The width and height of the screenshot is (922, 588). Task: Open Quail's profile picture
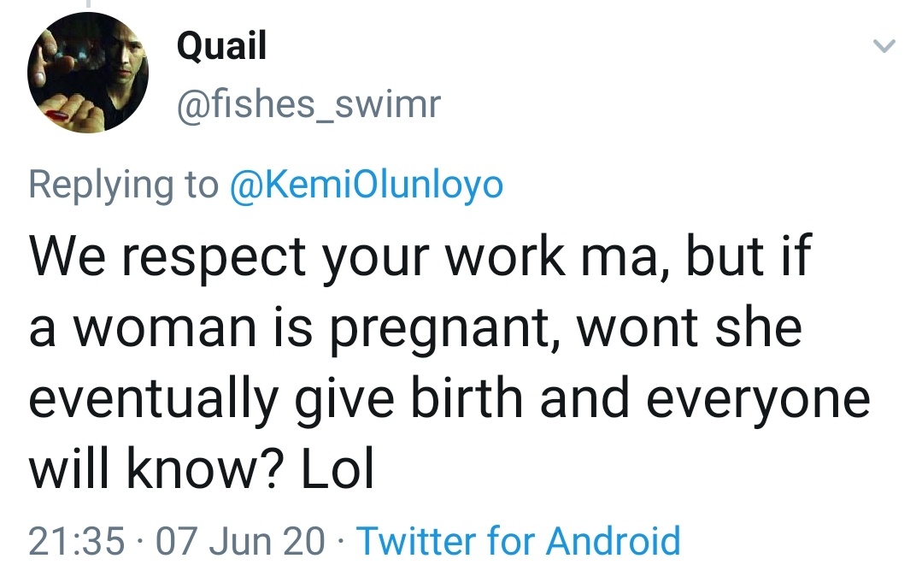88,72
